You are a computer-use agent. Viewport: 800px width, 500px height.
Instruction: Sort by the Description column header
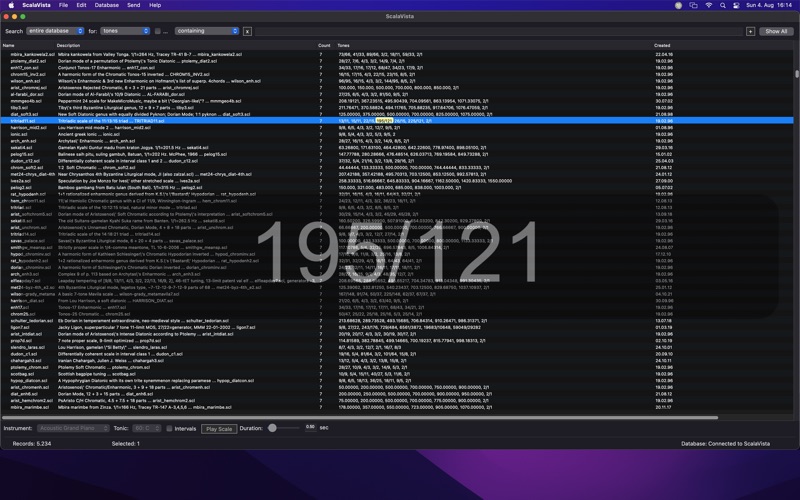tap(68, 45)
